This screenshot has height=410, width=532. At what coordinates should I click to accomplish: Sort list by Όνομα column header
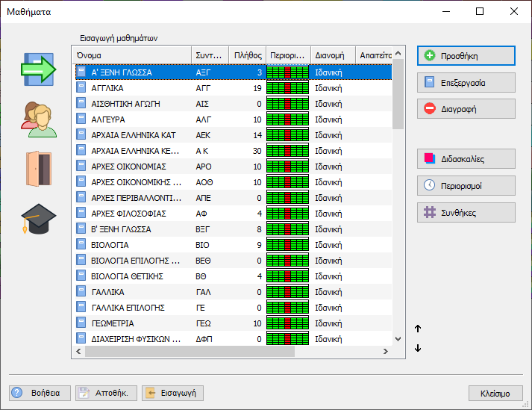[131, 55]
